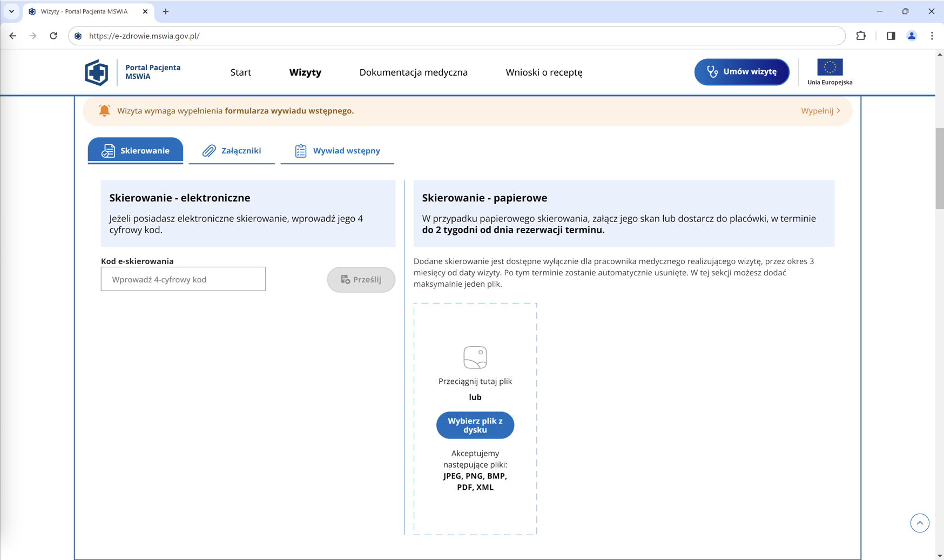Screen dimensions: 944x560
Task: Expand the Wypełnij link with chevron
Action: point(820,111)
